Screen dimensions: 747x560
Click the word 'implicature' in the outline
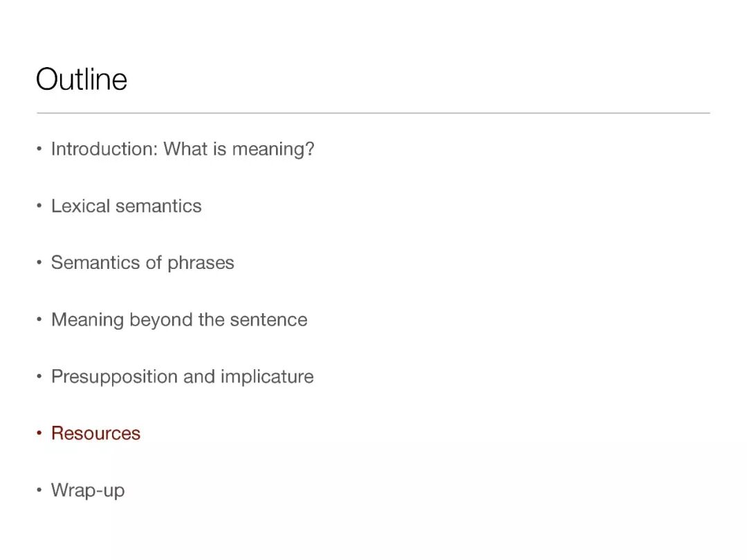[x=267, y=376]
